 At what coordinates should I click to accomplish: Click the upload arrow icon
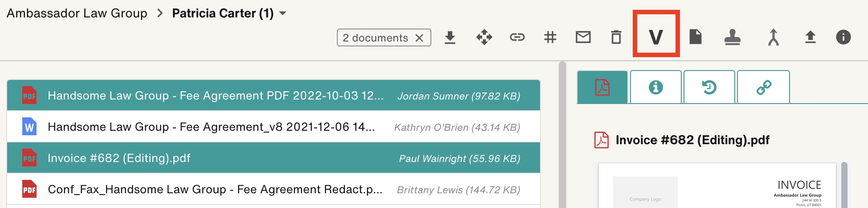(810, 37)
